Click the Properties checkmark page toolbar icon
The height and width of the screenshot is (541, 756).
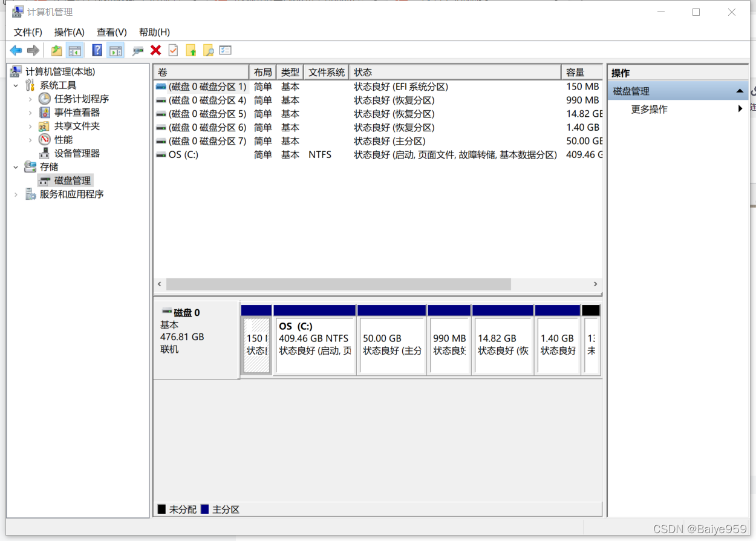tap(173, 51)
